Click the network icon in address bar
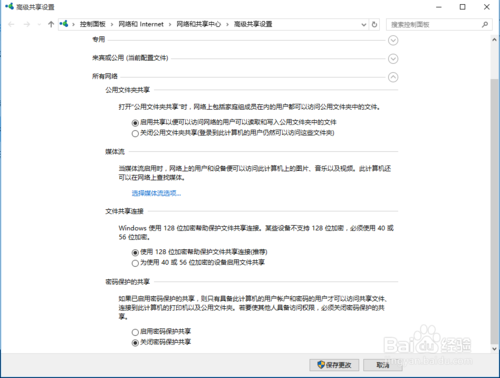This screenshot has width=500, height=378. pos(64,24)
